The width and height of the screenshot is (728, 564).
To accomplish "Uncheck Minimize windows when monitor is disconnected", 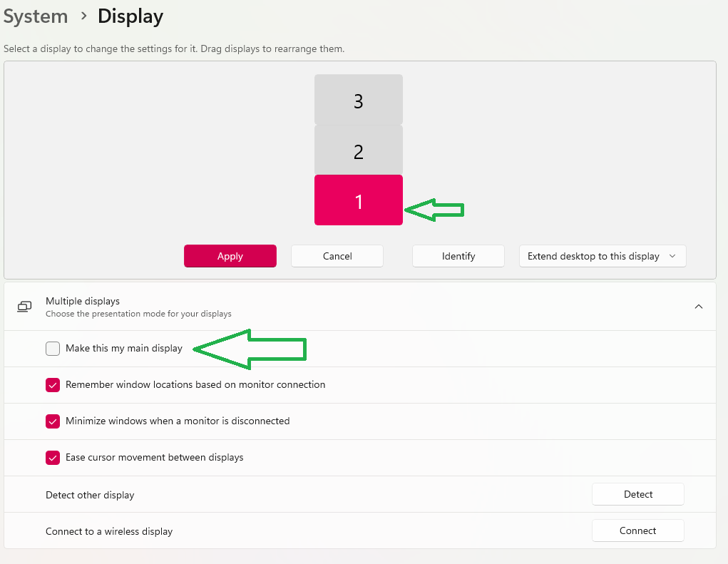I will (x=53, y=421).
